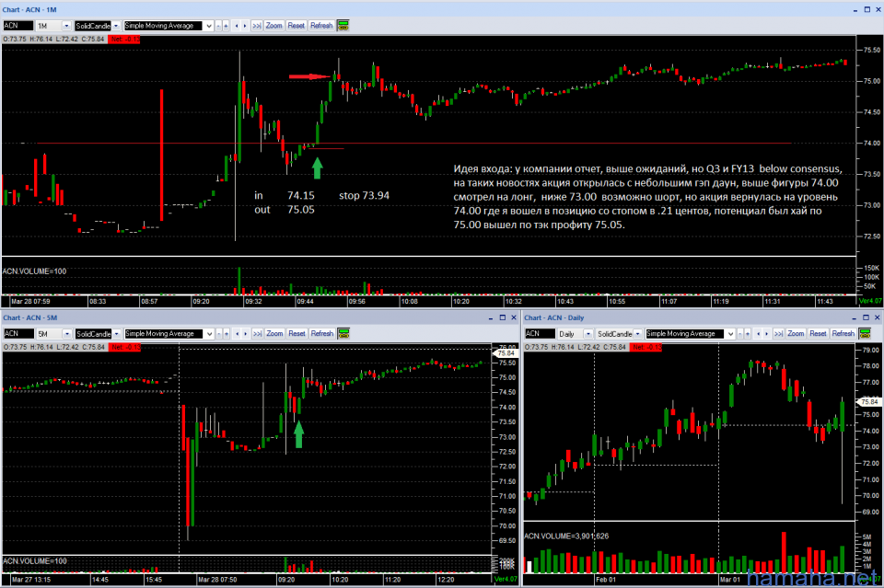Open 5M timeframe dropdown arrow
The width and height of the screenshot is (884, 588).
[x=67, y=333]
